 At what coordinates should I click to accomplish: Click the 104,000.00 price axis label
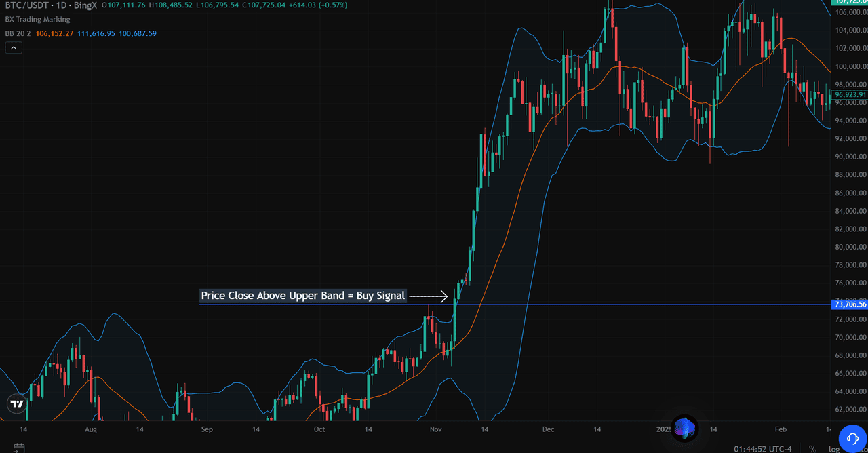click(x=850, y=31)
